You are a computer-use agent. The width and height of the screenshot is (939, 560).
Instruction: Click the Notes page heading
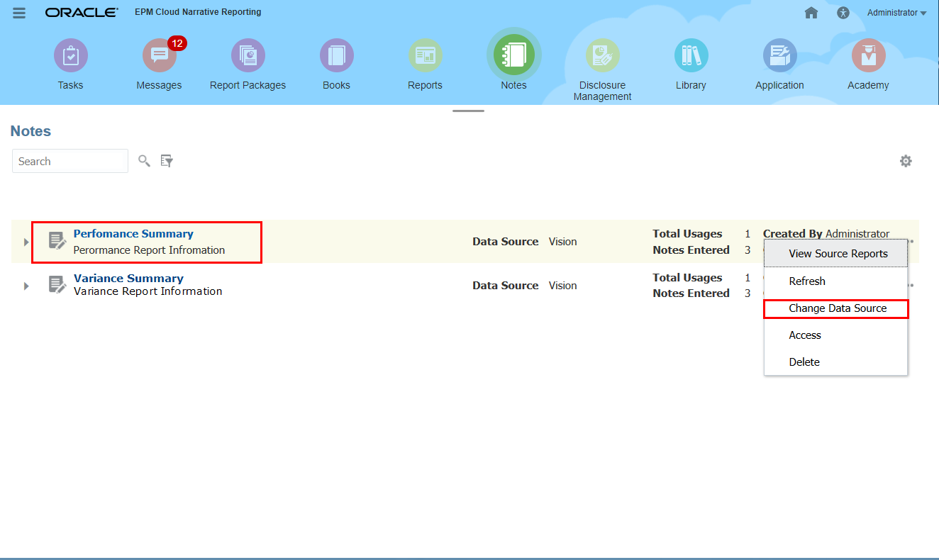31,131
